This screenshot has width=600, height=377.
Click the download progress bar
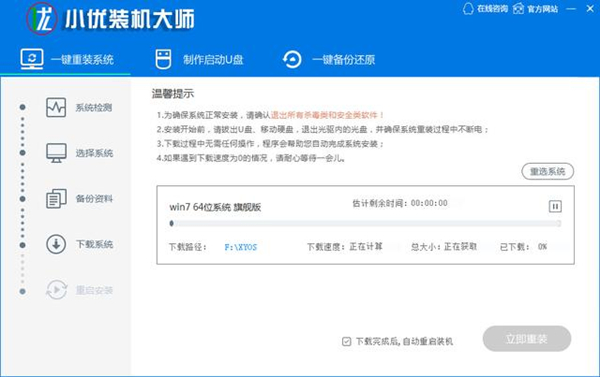click(365, 224)
